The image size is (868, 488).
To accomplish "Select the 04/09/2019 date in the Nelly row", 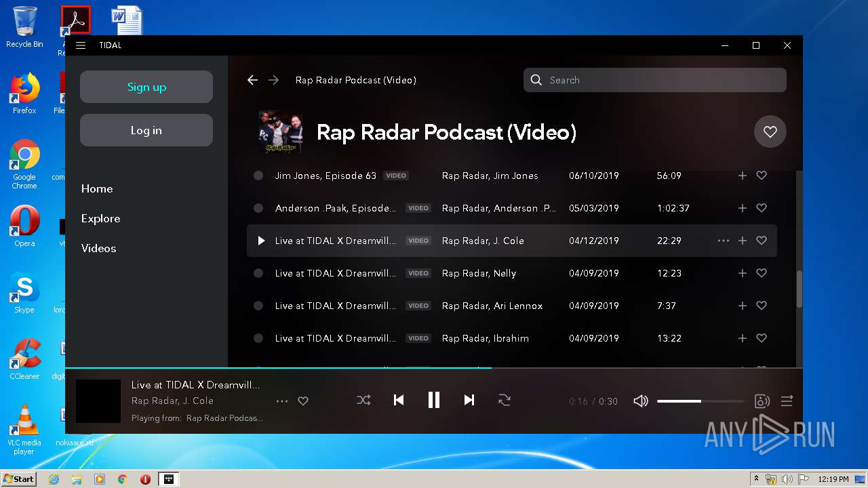I will point(594,273).
